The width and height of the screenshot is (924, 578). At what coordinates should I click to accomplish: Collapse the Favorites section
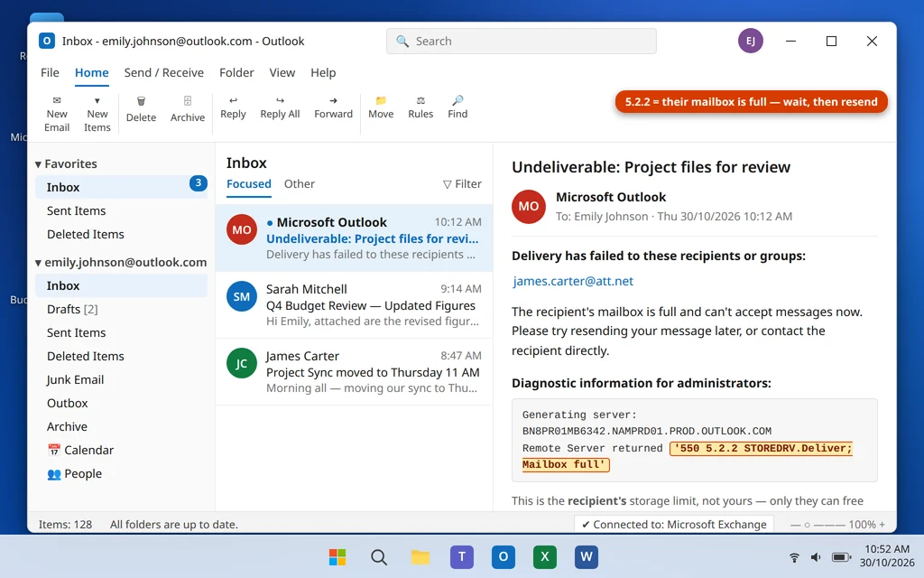pyautogui.click(x=38, y=164)
